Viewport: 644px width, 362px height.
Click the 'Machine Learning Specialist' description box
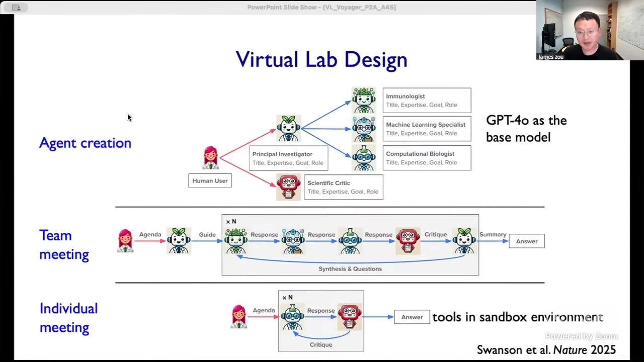coord(427,129)
